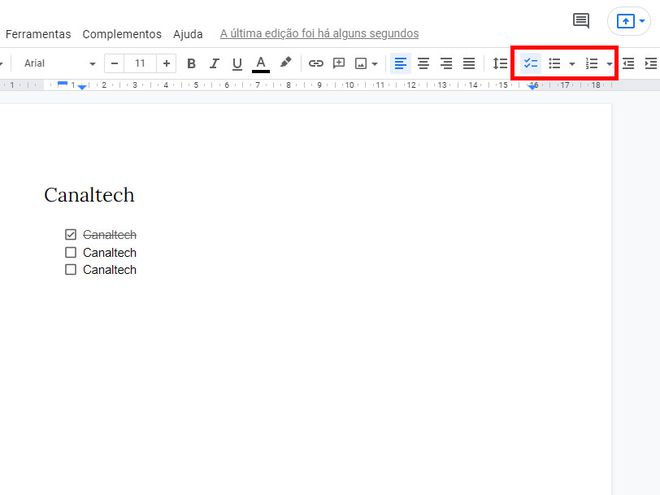The height and width of the screenshot is (495, 660).
Task: Open the comment history icon
Action: pyautogui.click(x=581, y=20)
